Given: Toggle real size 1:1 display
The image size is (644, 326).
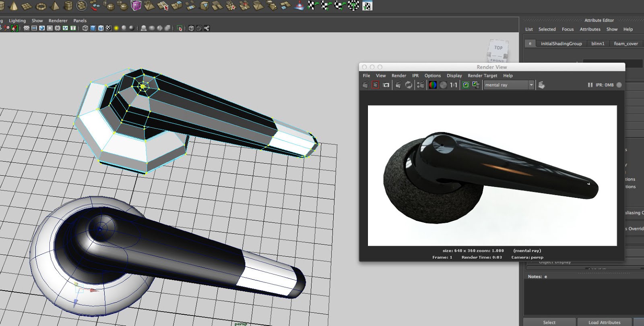Looking at the screenshot, I should click(x=454, y=85).
